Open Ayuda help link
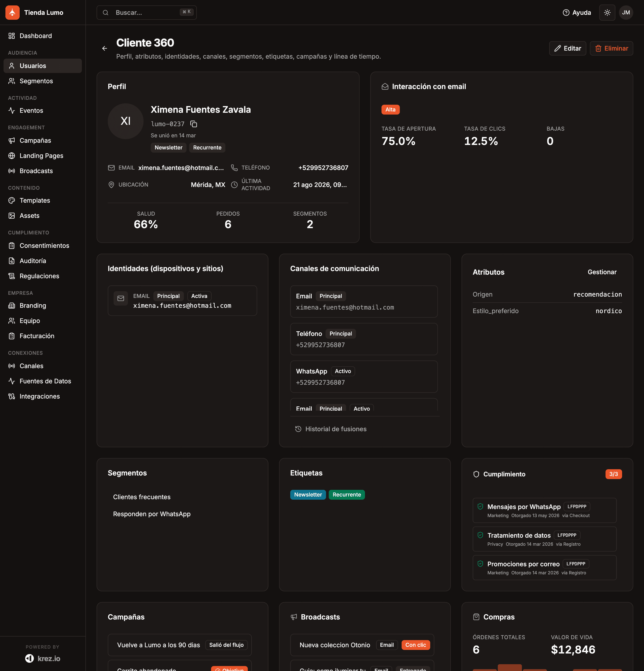 [577, 13]
